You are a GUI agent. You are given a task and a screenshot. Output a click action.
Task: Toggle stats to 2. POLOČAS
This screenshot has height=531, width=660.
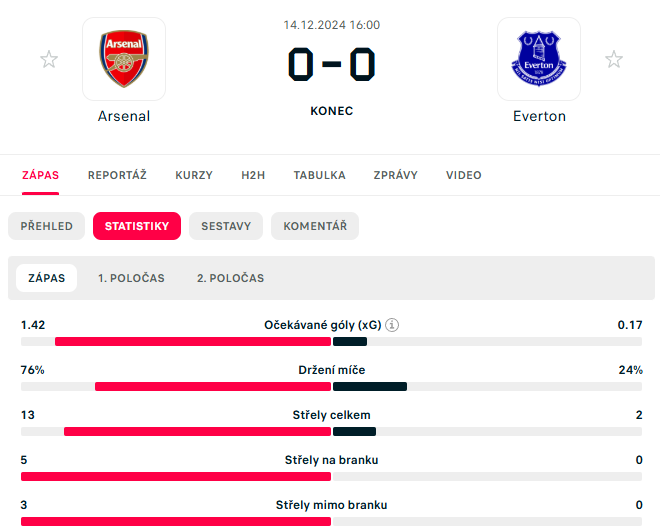point(231,278)
